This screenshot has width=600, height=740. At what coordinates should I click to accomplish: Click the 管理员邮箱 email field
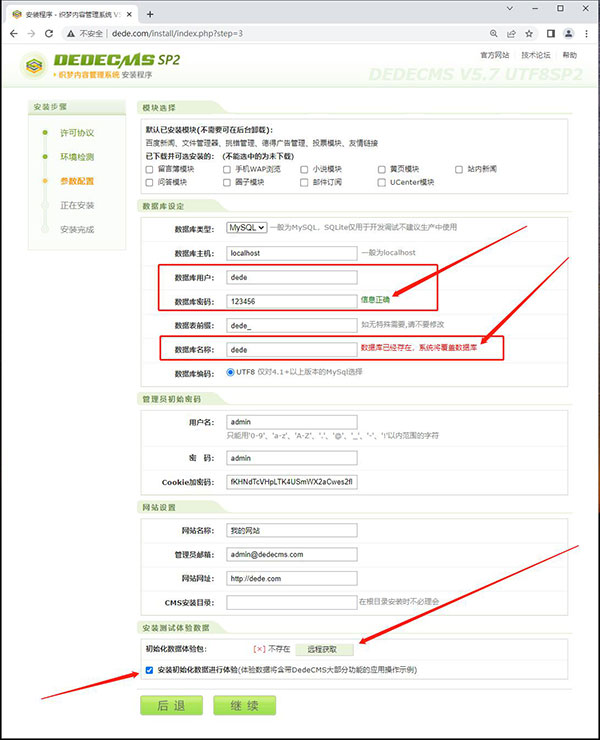292,555
